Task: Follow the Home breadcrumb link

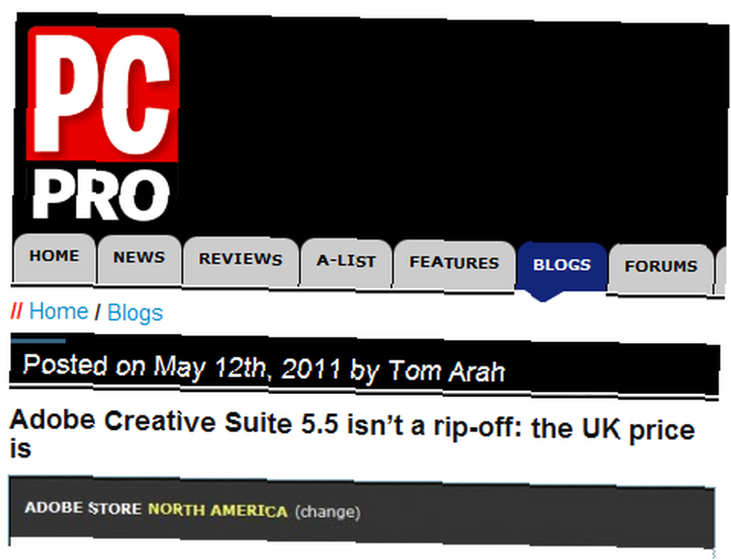Action: pos(58,311)
